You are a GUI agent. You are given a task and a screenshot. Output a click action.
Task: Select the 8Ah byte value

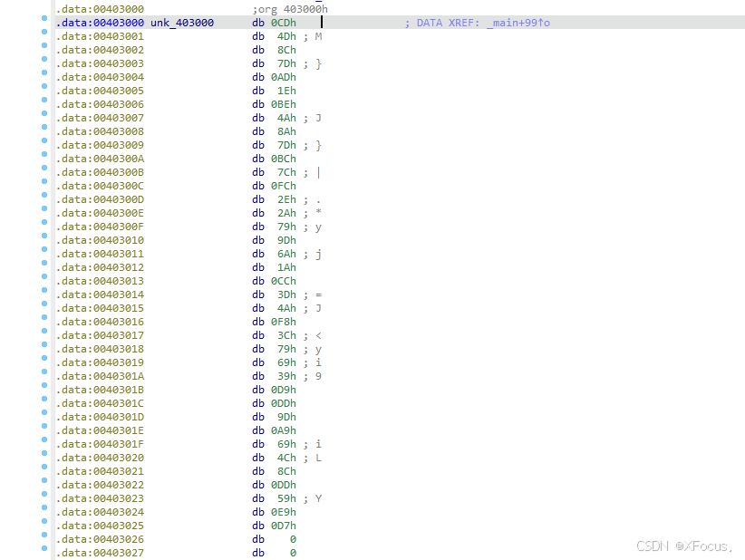pyautogui.click(x=286, y=131)
